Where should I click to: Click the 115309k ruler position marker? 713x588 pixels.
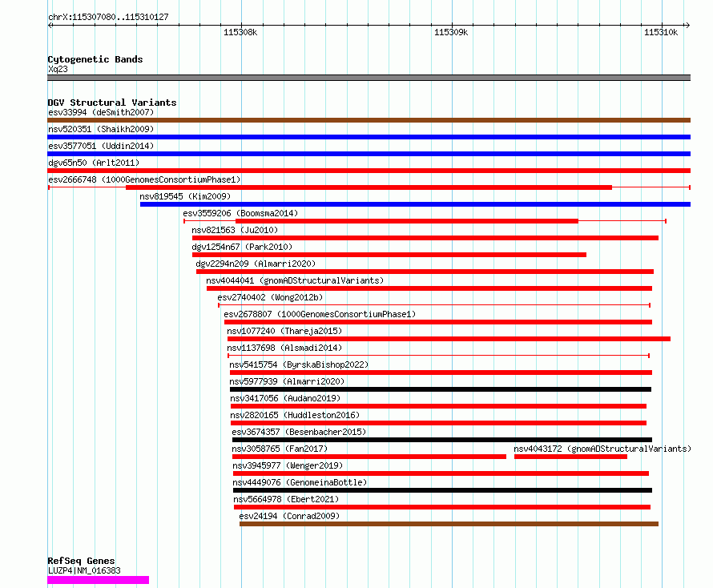point(451,32)
